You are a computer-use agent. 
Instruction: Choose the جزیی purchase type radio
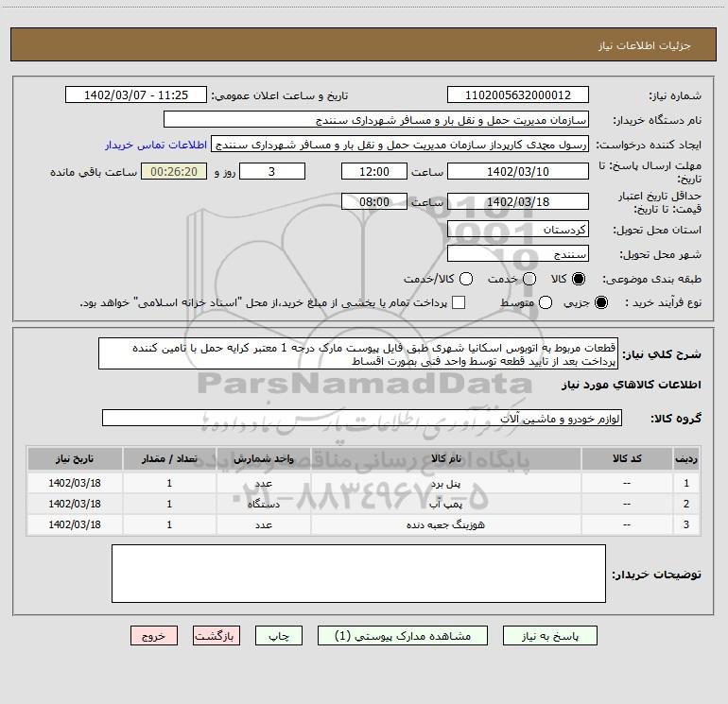coord(602,303)
